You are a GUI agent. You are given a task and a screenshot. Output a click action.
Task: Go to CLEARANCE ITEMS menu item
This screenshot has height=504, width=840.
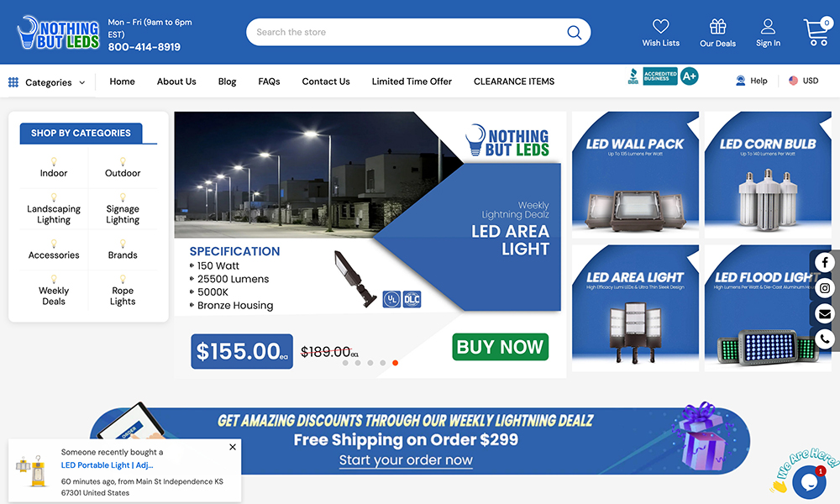[x=514, y=81]
